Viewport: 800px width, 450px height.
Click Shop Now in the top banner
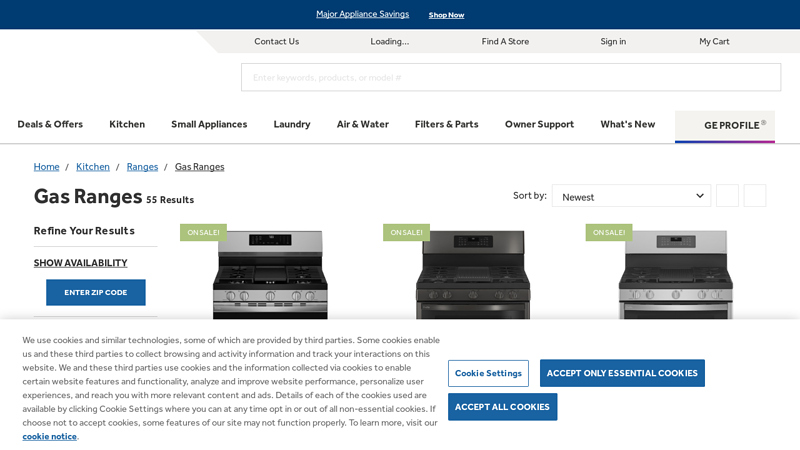(446, 15)
